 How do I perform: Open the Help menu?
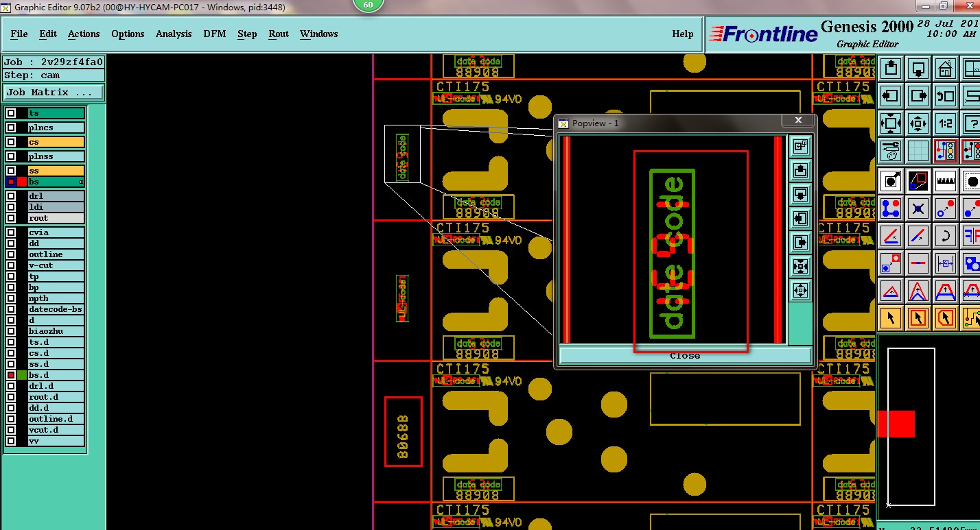(683, 34)
